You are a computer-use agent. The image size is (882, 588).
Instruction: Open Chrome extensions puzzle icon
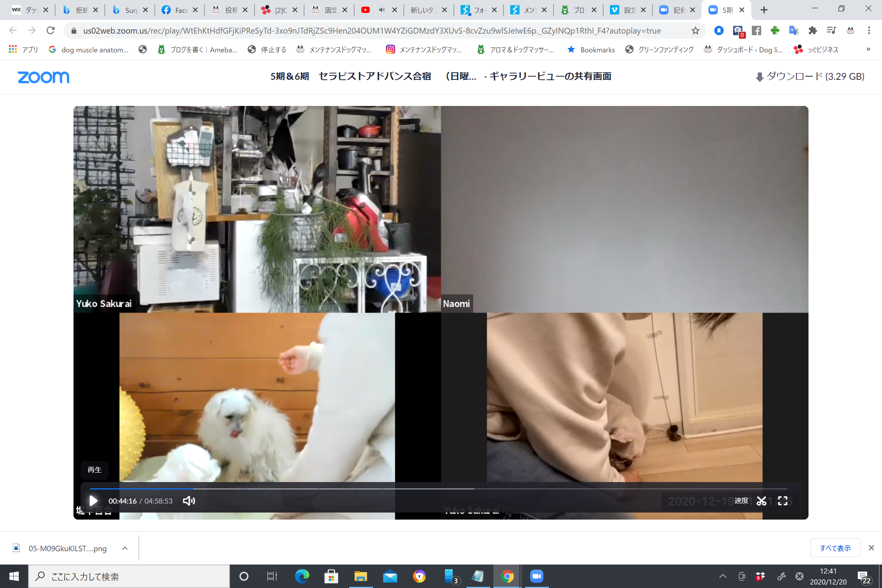(x=813, y=30)
